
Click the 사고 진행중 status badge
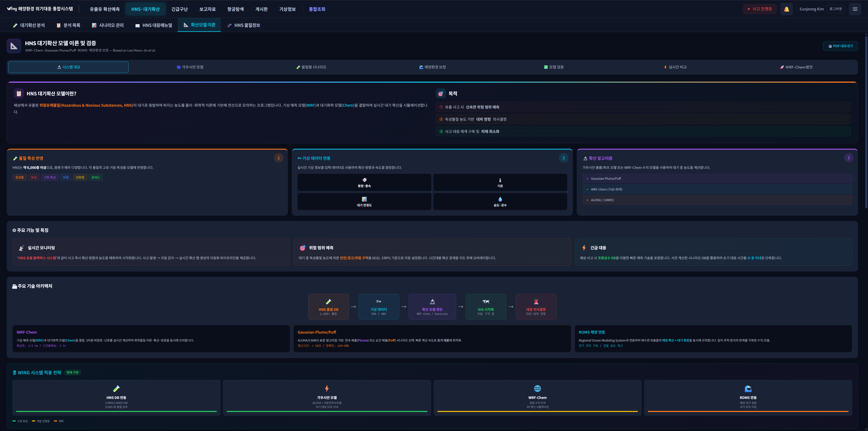(759, 9)
